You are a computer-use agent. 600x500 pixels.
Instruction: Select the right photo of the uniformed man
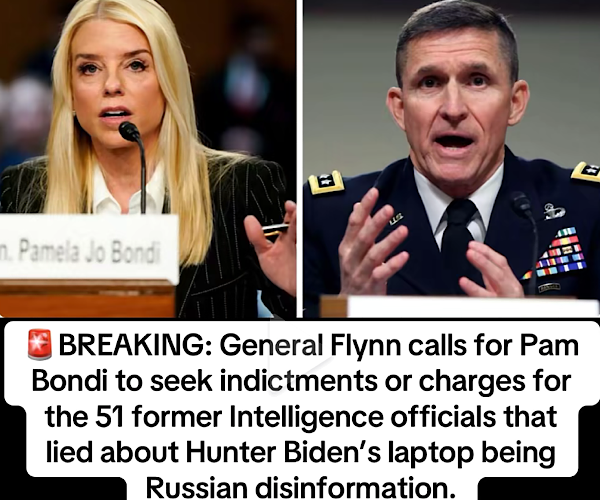pyautogui.click(x=452, y=158)
